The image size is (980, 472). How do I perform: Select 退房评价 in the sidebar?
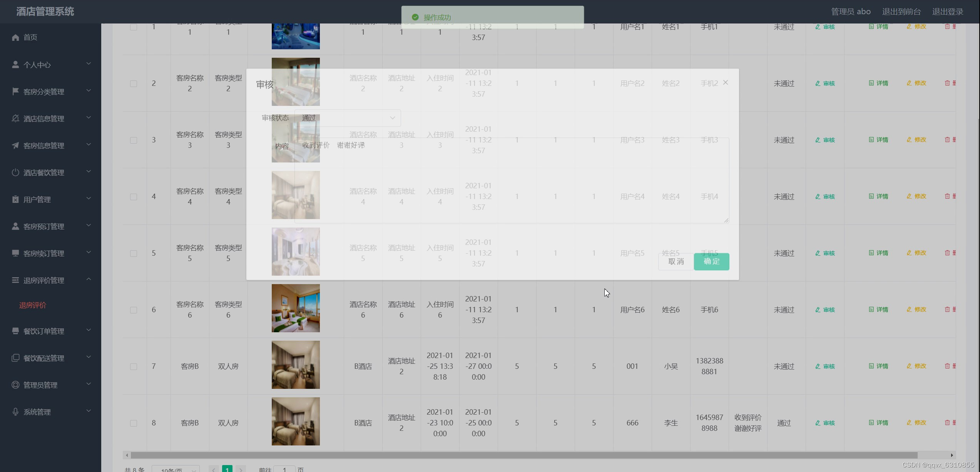click(33, 305)
